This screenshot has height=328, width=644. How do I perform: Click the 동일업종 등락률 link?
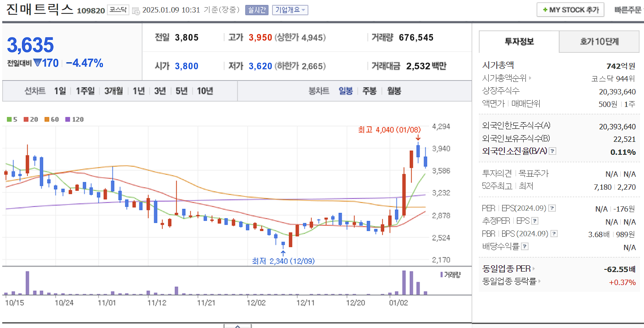click(x=509, y=281)
